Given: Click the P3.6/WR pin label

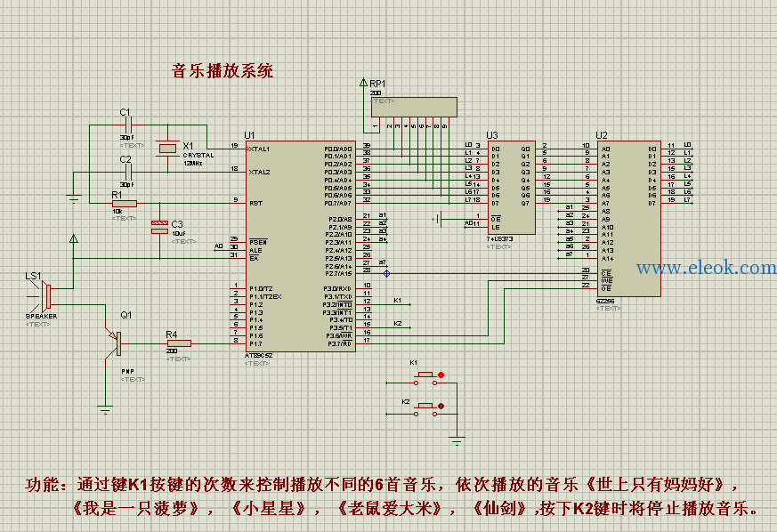Looking at the screenshot, I should point(338,336).
